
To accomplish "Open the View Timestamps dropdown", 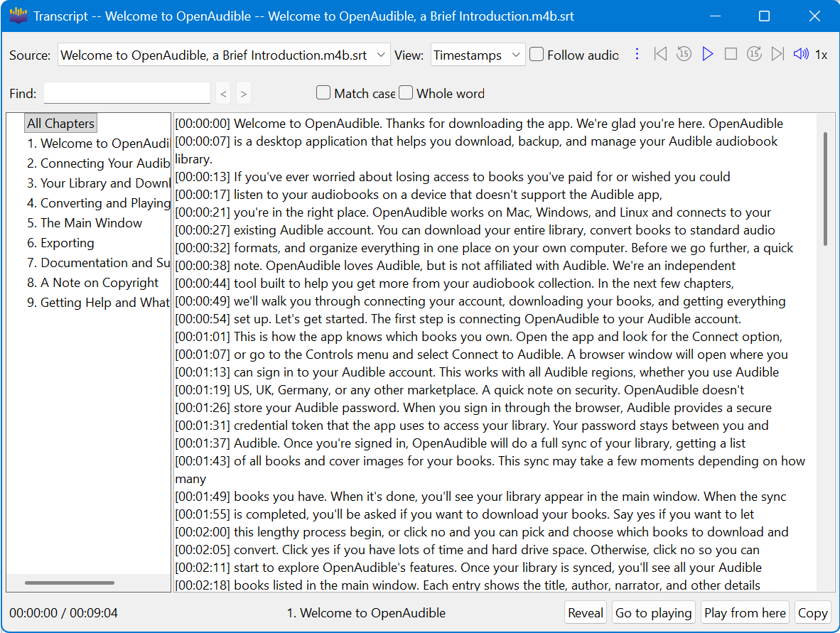I will click(478, 55).
